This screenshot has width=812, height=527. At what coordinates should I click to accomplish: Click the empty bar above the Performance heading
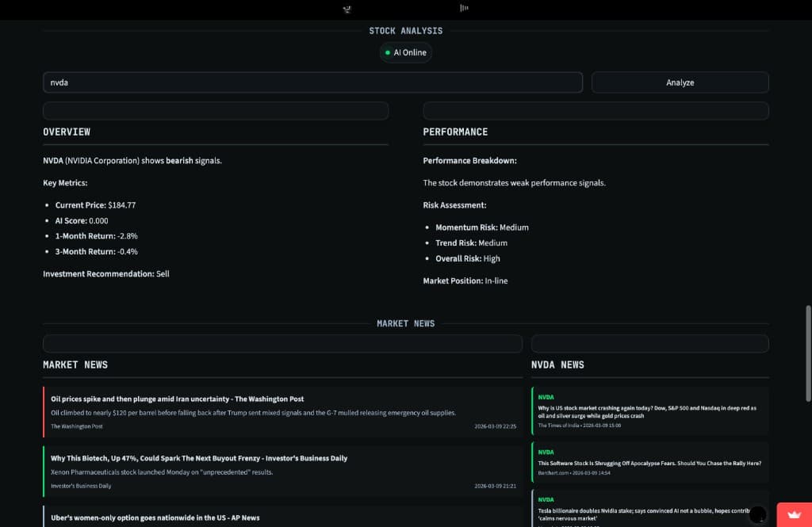[596, 111]
